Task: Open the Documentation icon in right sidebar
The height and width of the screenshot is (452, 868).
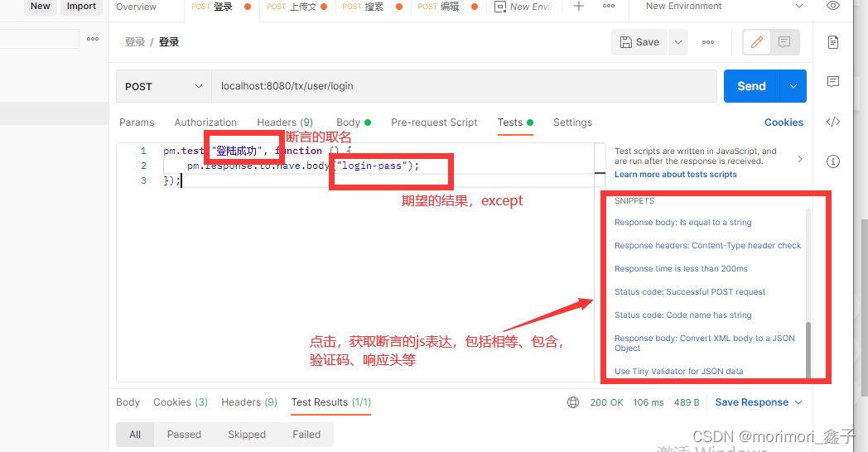Action: [x=832, y=42]
